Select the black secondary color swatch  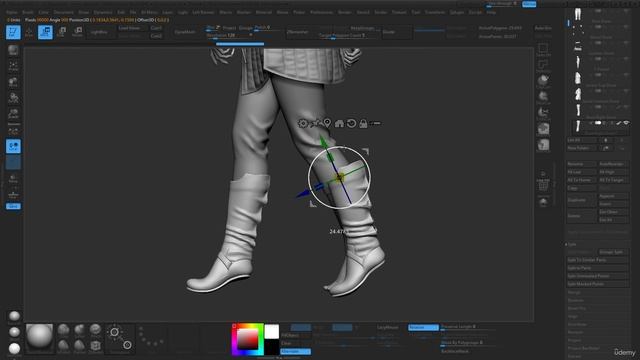272,347
